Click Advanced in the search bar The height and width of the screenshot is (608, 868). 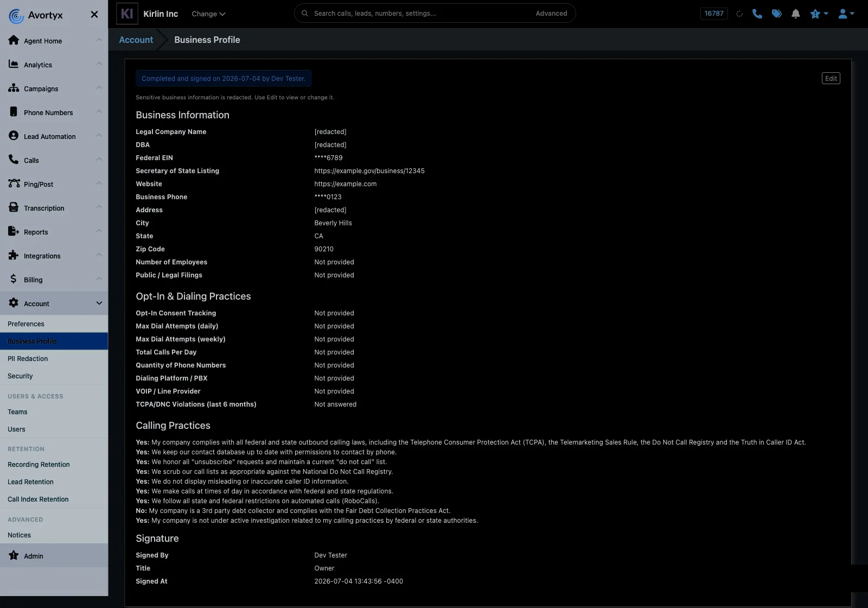551,14
